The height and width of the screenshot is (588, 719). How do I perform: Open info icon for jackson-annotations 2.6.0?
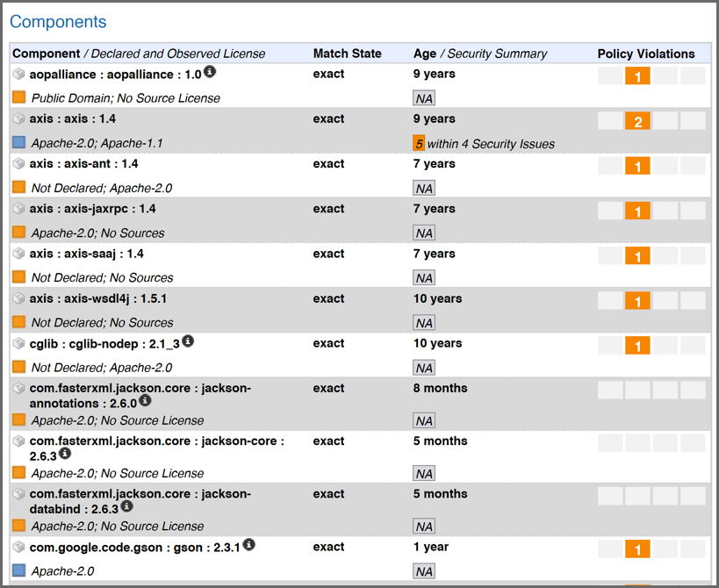[145, 400]
